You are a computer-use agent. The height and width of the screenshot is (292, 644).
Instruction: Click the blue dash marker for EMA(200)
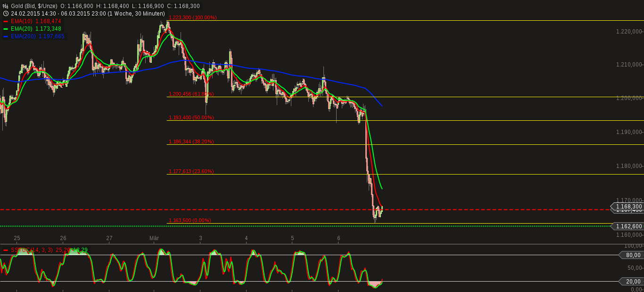[x=6, y=36]
